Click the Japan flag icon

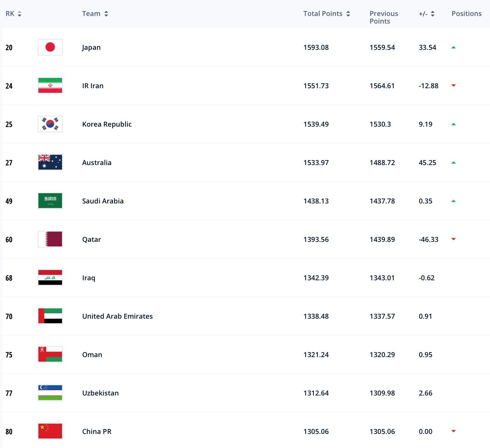(x=50, y=47)
